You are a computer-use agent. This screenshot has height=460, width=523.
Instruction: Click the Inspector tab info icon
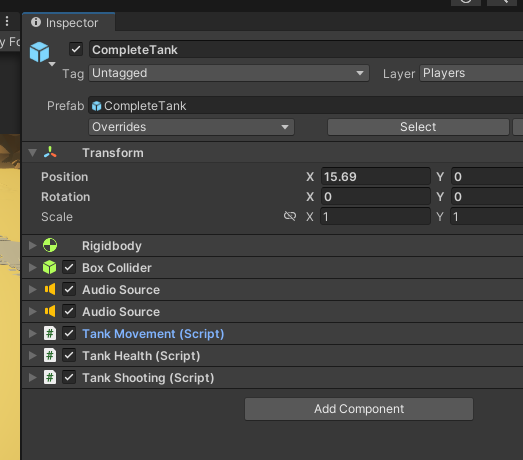[x=36, y=22]
